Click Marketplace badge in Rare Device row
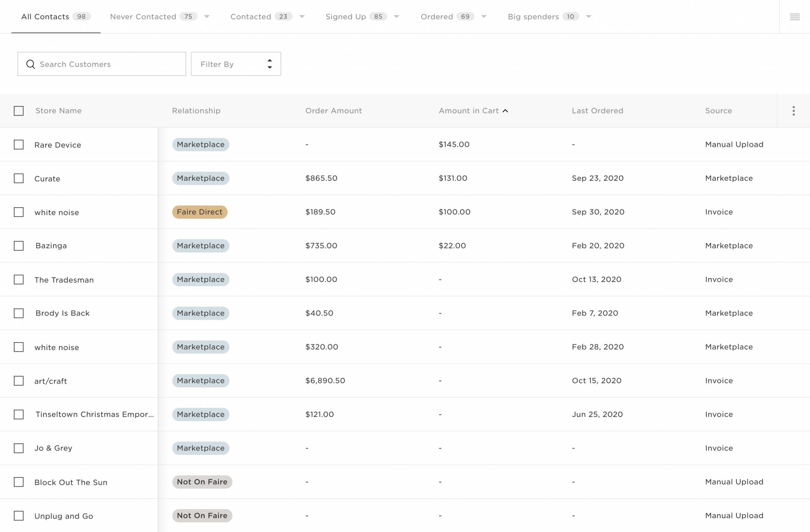 click(201, 144)
